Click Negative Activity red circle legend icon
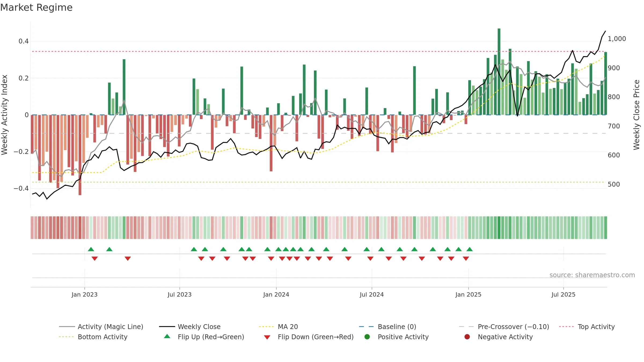Screen dimensions: 644x362 [467, 337]
